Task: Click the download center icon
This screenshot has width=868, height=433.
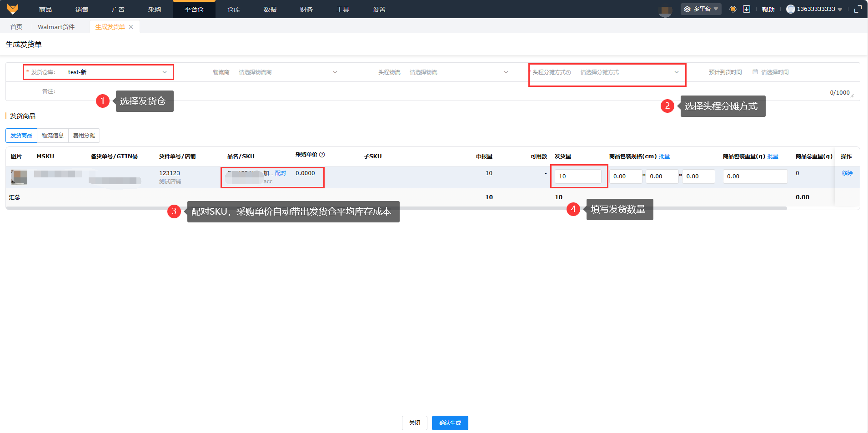Action: click(x=746, y=9)
